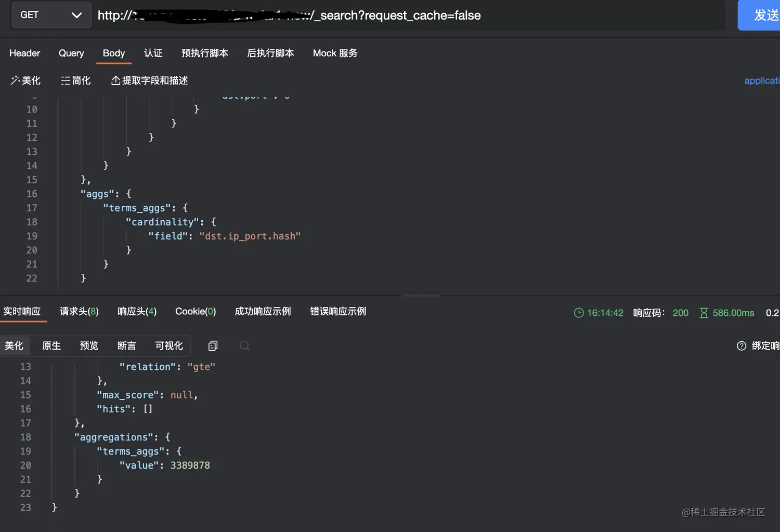Select the 请求头(8) tab
Image resolution: width=780 pixels, height=532 pixels.
point(79,311)
